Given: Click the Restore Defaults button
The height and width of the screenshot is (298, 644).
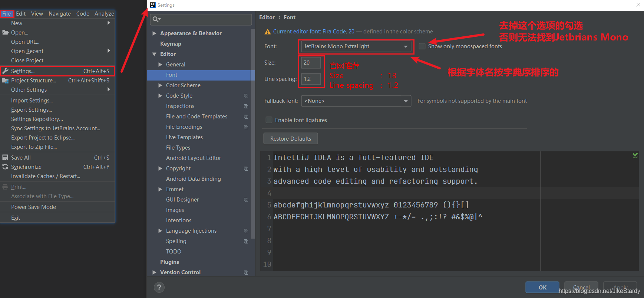Looking at the screenshot, I should coord(291,138).
